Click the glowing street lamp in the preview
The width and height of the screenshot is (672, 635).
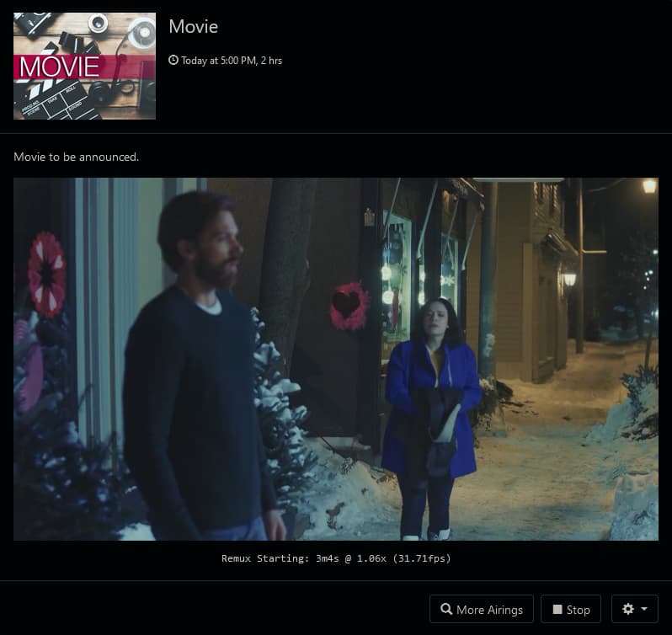648,186
